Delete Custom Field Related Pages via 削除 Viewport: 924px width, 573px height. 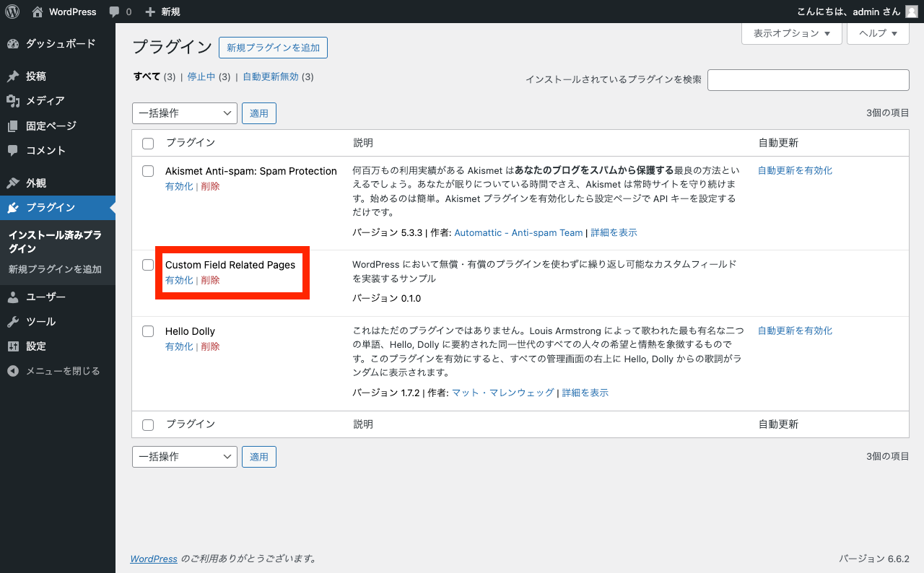(x=210, y=280)
